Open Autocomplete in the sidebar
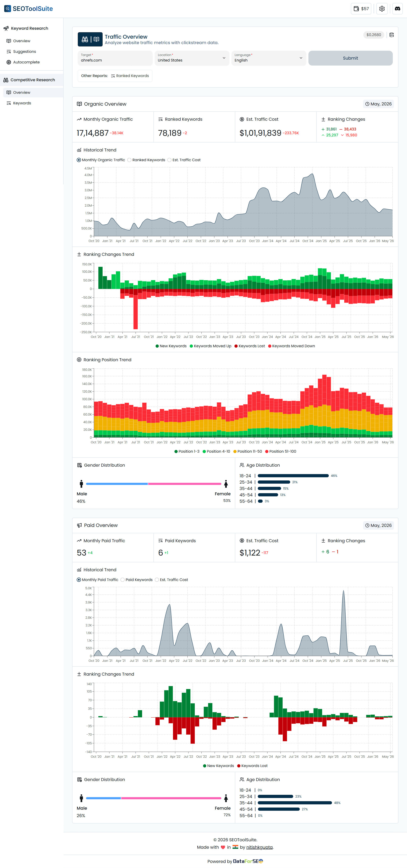Screen dimensions: 407x868 pos(26,62)
